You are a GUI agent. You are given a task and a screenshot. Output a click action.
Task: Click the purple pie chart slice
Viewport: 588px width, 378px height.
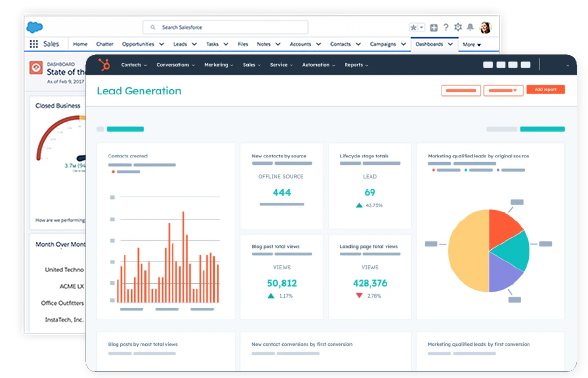pos(502,274)
